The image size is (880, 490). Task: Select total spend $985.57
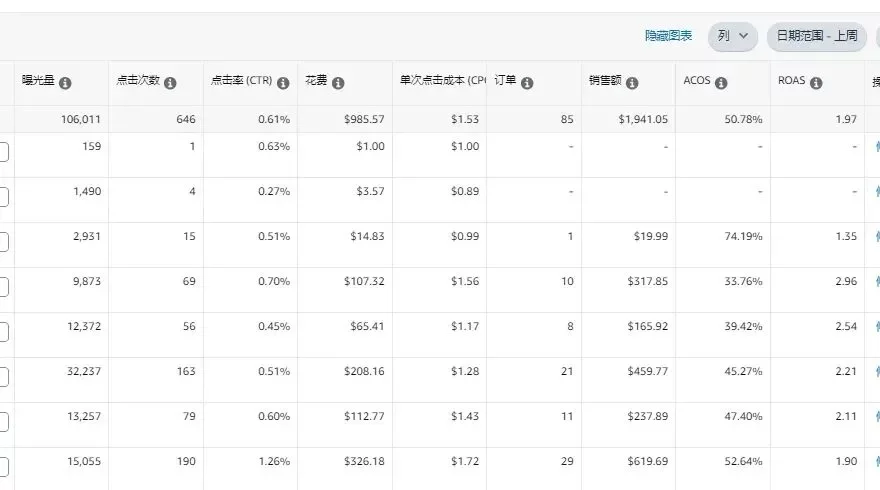pyautogui.click(x=364, y=119)
